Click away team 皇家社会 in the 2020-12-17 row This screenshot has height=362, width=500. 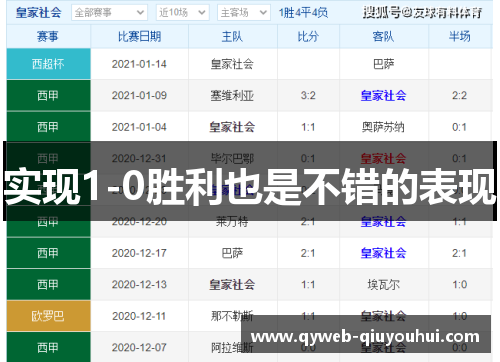pos(383,253)
